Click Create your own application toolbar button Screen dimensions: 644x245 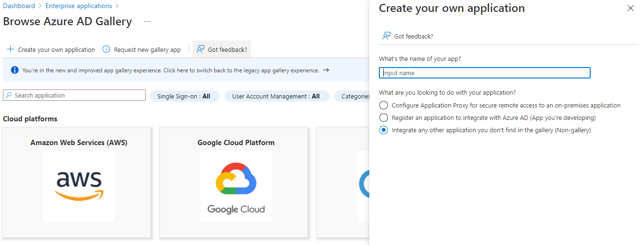coord(51,49)
